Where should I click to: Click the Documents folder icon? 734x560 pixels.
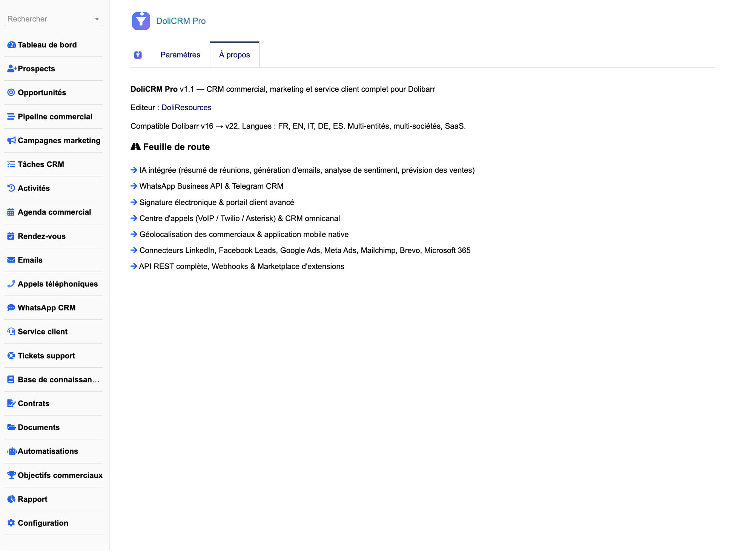point(11,427)
